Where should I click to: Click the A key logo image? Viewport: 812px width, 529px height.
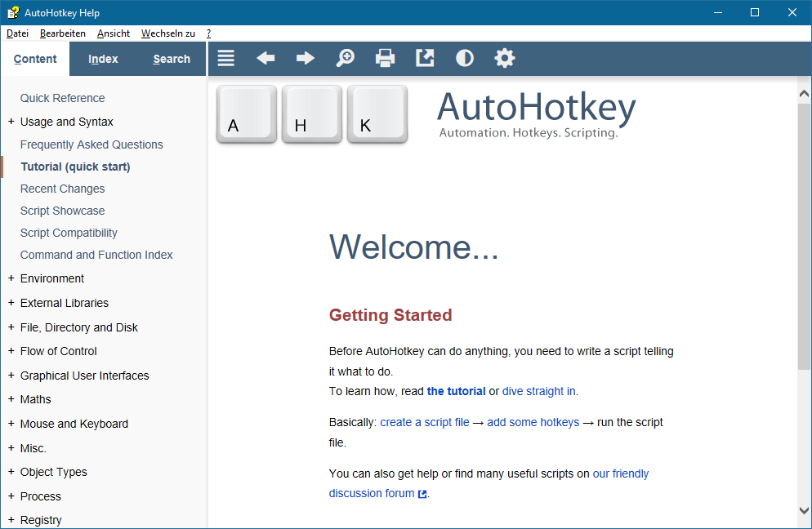tap(247, 114)
